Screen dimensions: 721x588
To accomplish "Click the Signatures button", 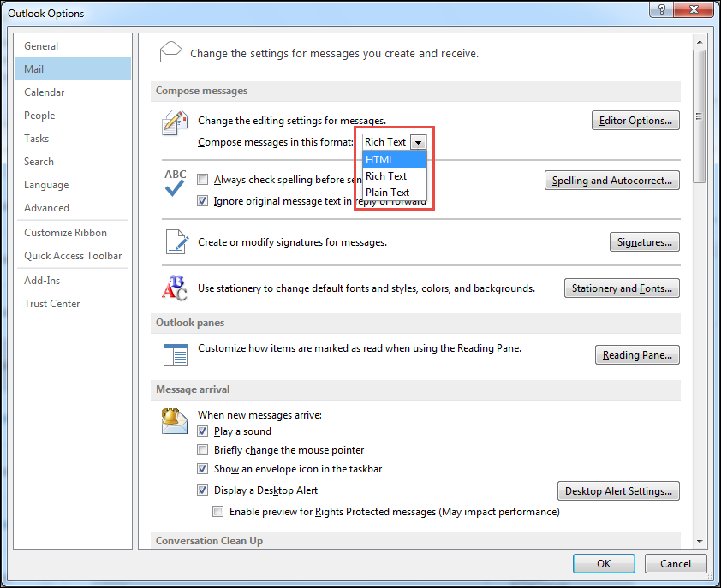I will tap(644, 242).
